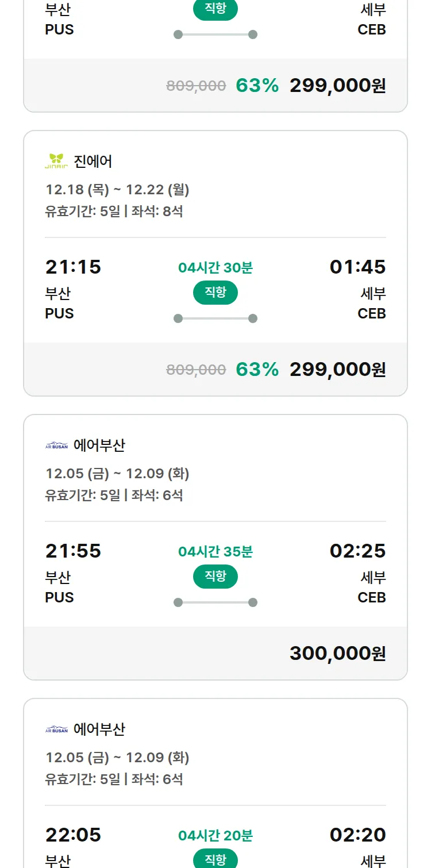
Task: Click the 63% discount on the Jin Air card
Action: [257, 370]
